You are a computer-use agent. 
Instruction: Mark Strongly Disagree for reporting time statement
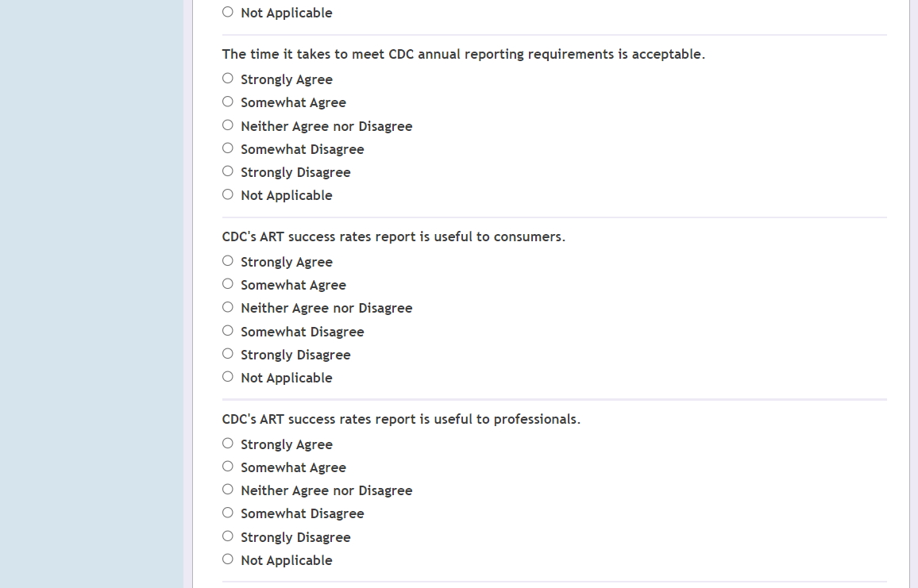point(228,171)
